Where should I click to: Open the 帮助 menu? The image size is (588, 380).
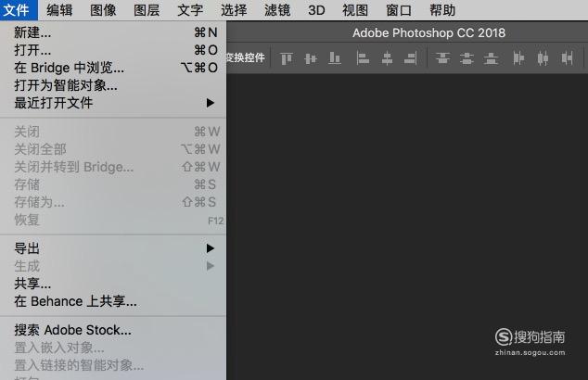[442, 10]
